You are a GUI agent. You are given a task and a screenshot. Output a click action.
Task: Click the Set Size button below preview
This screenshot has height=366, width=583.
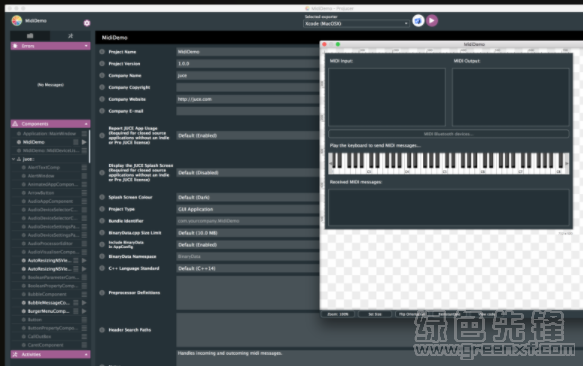pyautogui.click(x=375, y=314)
